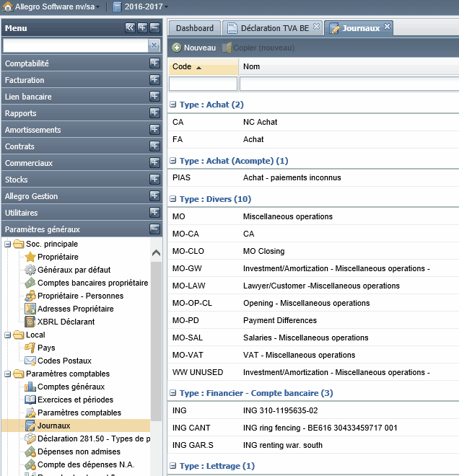Screen dimensions: 459x476
Task: Select the PIAS journal row
Action: pos(313,177)
